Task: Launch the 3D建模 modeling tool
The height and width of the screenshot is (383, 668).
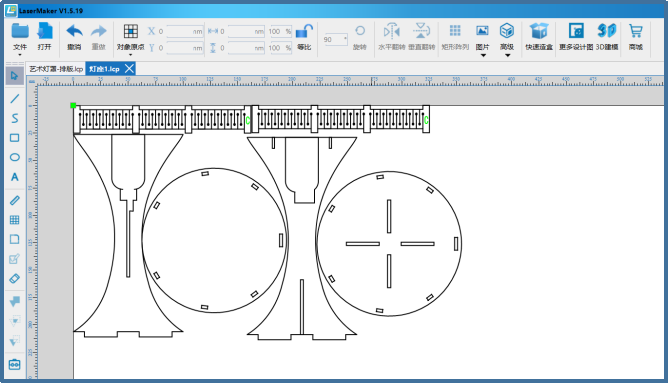Action: pyautogui.click(x=607, y=37)
